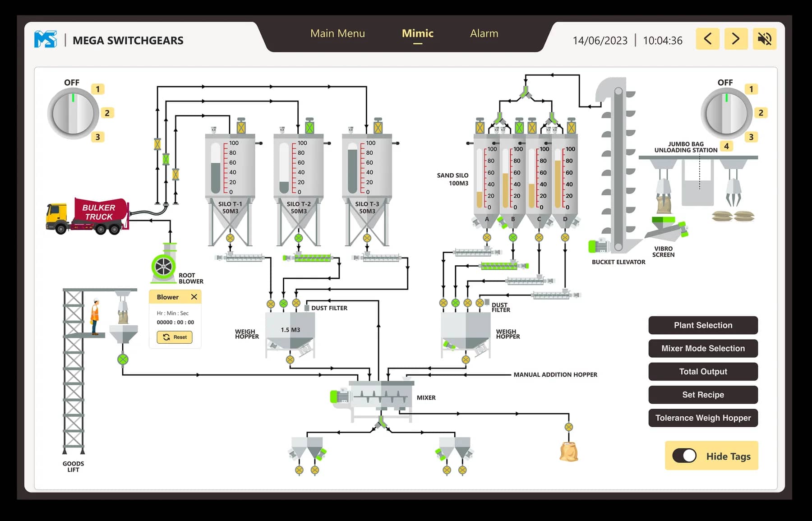
Task: Click the Root Blower fan icon
Action: coord(163,267)
